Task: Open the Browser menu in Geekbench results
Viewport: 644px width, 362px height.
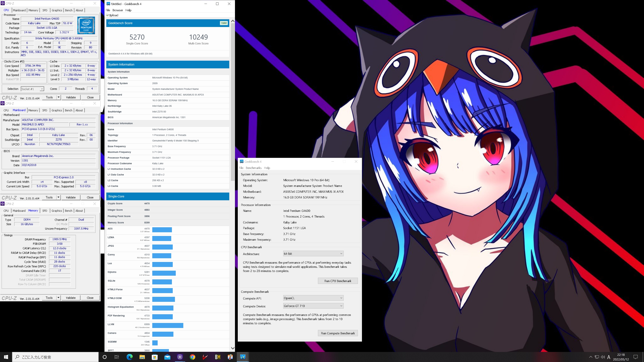Action: point(118,10)
